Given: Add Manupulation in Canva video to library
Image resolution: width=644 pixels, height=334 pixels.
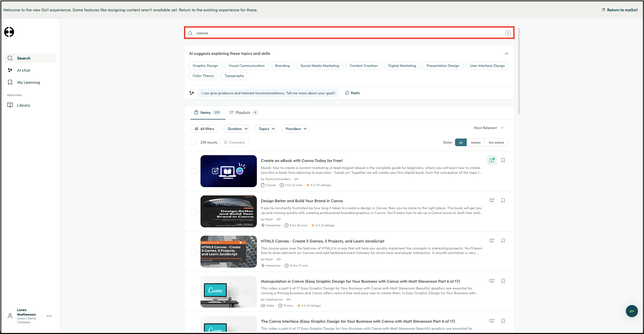Looking at the screenshot, I should pyautogui.click(x=492, y=281).
